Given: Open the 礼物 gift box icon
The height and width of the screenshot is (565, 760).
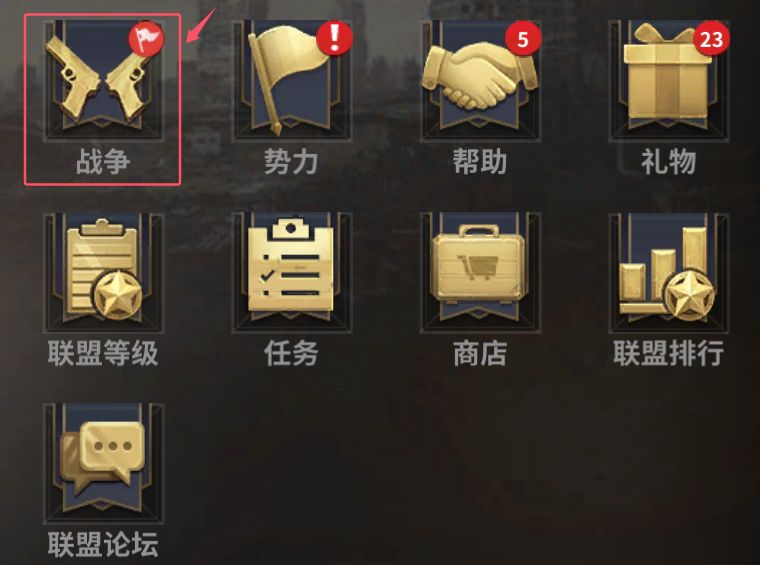Looking at the screenshot, I should (x=669, y=80).
